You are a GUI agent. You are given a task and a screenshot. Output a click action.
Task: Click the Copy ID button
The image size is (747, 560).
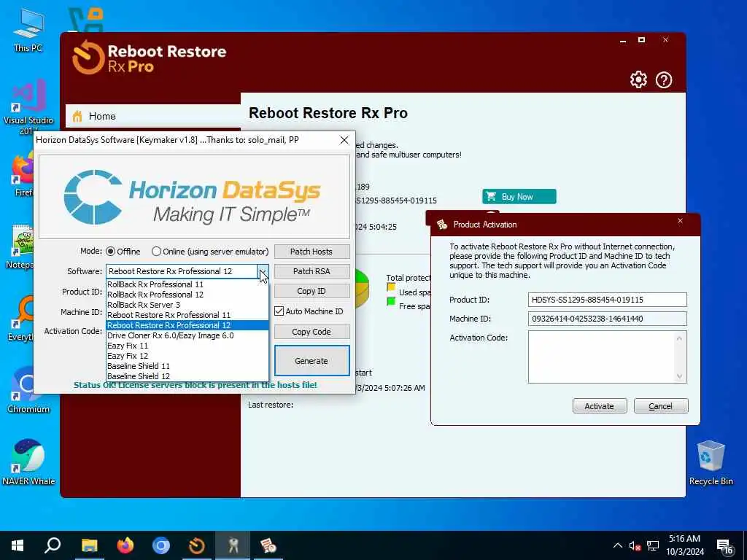click(x=311, y=291)
